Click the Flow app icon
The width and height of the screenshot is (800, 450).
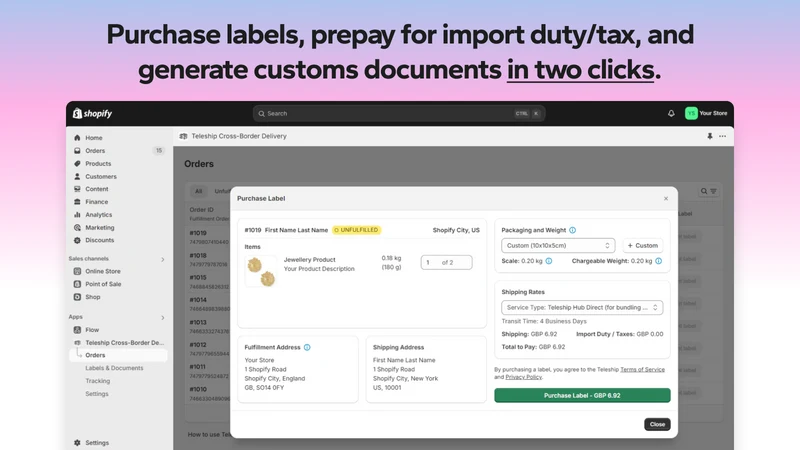coord(77,330)
